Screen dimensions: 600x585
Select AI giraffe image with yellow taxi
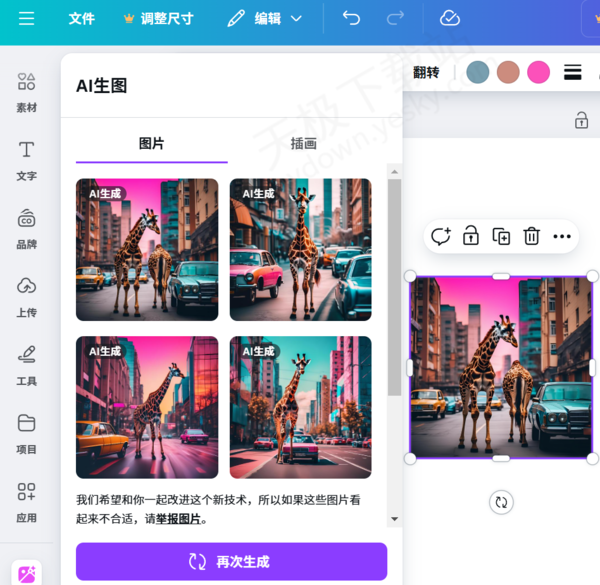coord(147,407)
